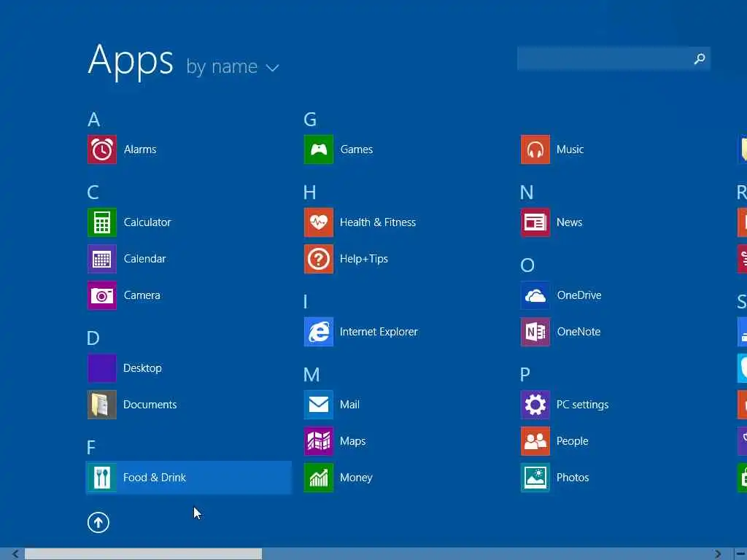Viewport: 747px width, 560px height.
Task: Click the scrollbar right arrow
Action: (718, 554)
